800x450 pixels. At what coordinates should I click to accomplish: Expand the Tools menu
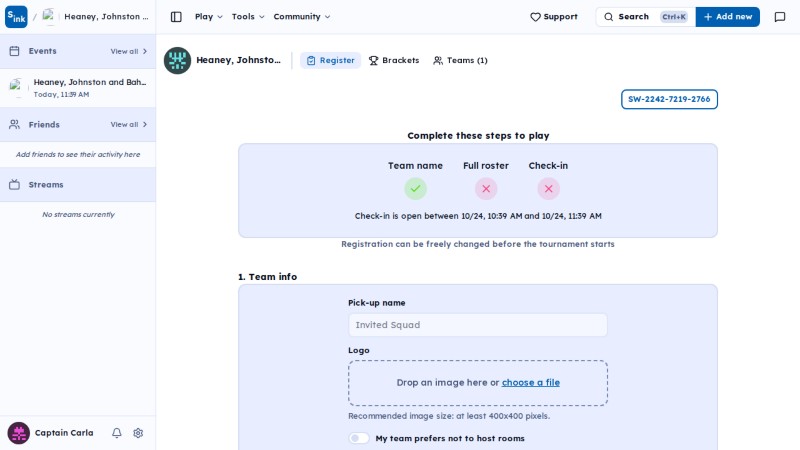[248, 17]
